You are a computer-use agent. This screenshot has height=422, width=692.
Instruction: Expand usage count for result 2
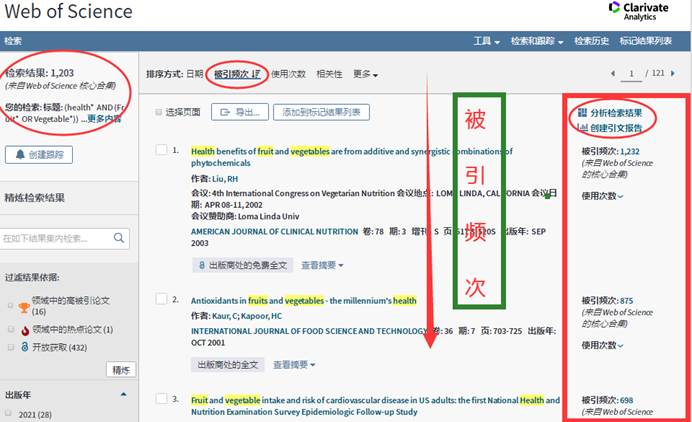pyautogui.click(x=602, y=345)
